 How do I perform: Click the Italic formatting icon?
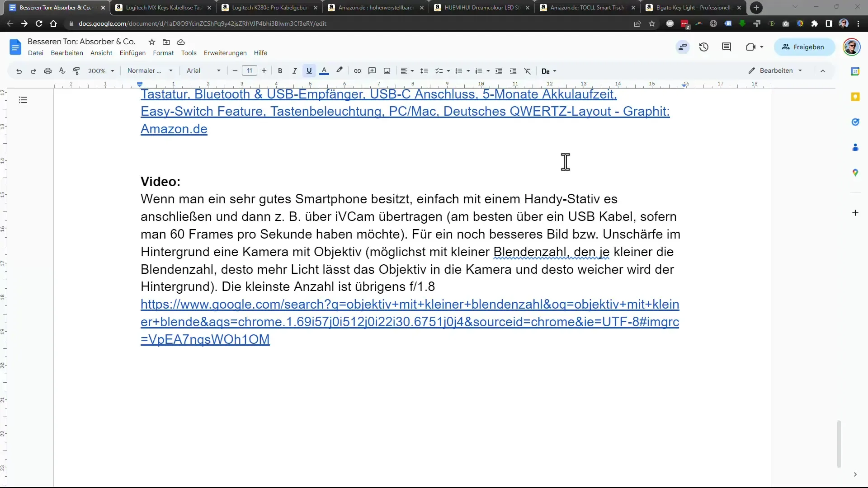[294, 71]
